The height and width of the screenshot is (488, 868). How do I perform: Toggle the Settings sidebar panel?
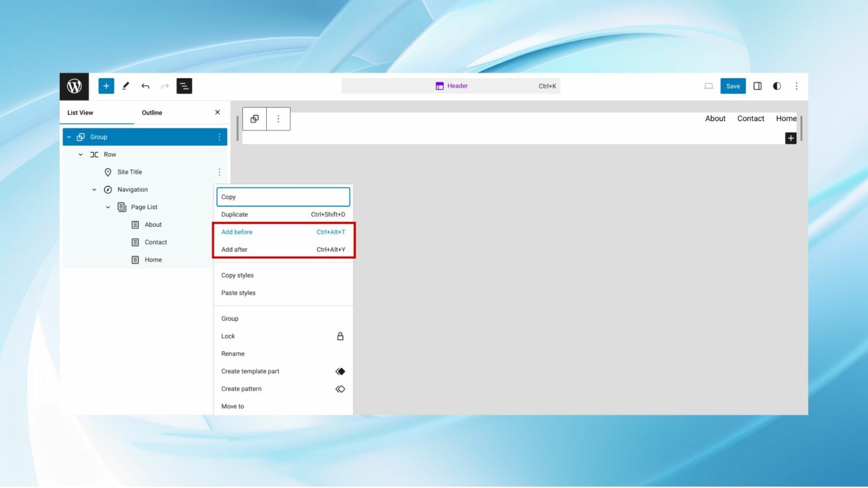[757, 86]
